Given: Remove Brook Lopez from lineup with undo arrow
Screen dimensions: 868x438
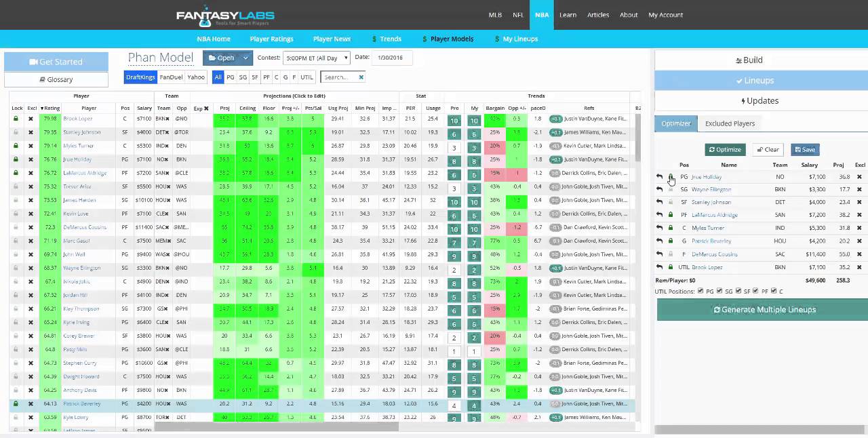Looking at the screenshot, I should tap(659, 267).
